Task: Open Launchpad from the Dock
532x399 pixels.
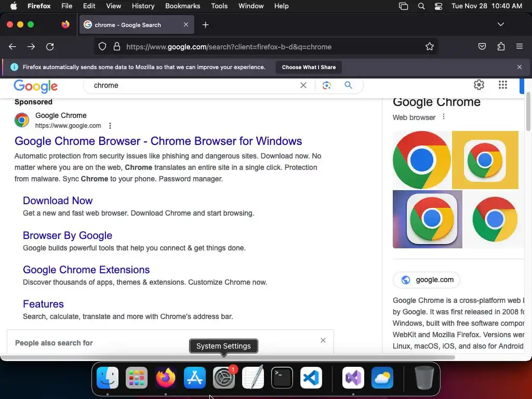Action: (x=137, y=378)
